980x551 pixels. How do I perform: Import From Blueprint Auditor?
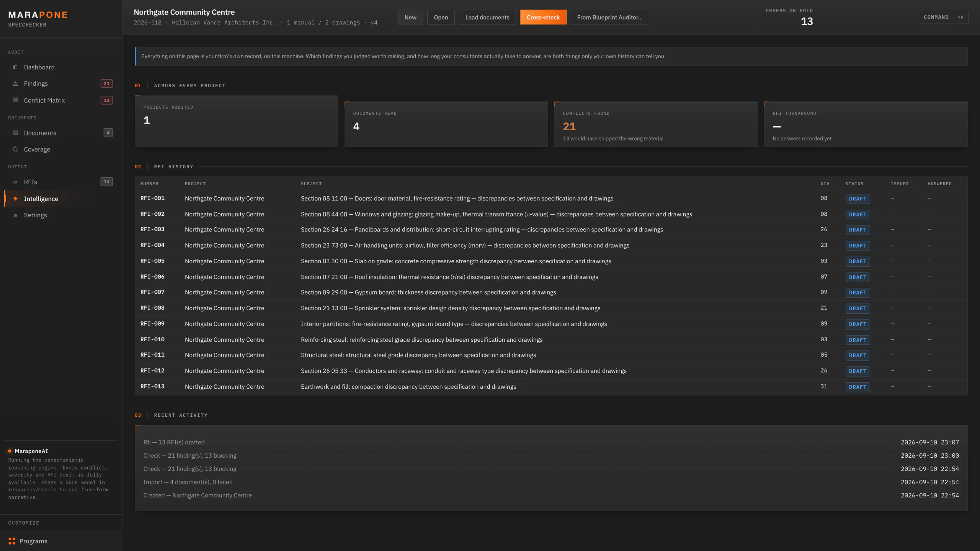tap(610, 17)
